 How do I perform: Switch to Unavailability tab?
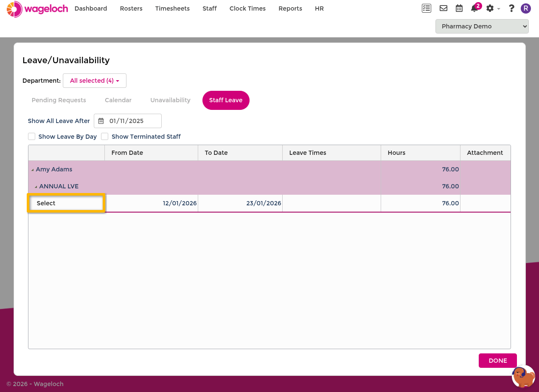[170, 100]
